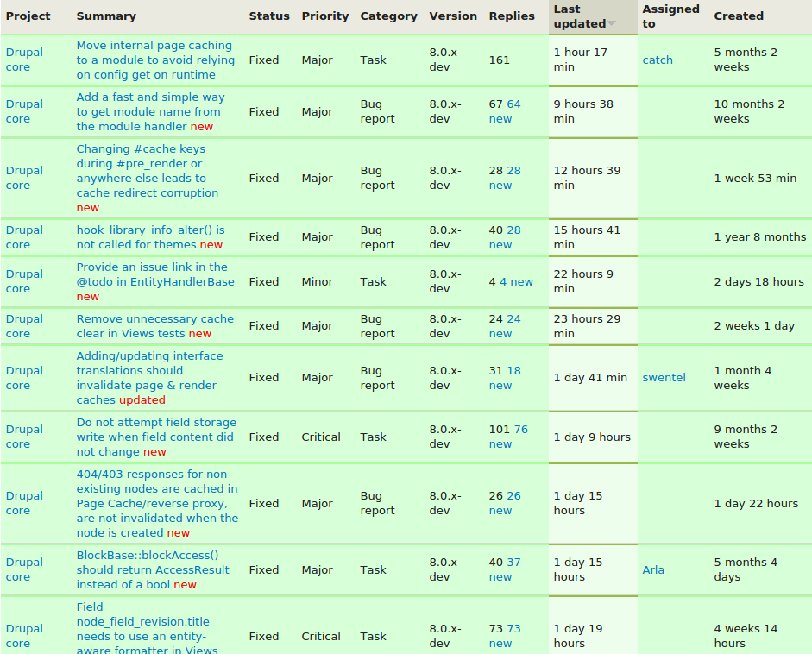Sort table by Replies column header
Viewport: 812px width, 654px height.
pos(512,16)
